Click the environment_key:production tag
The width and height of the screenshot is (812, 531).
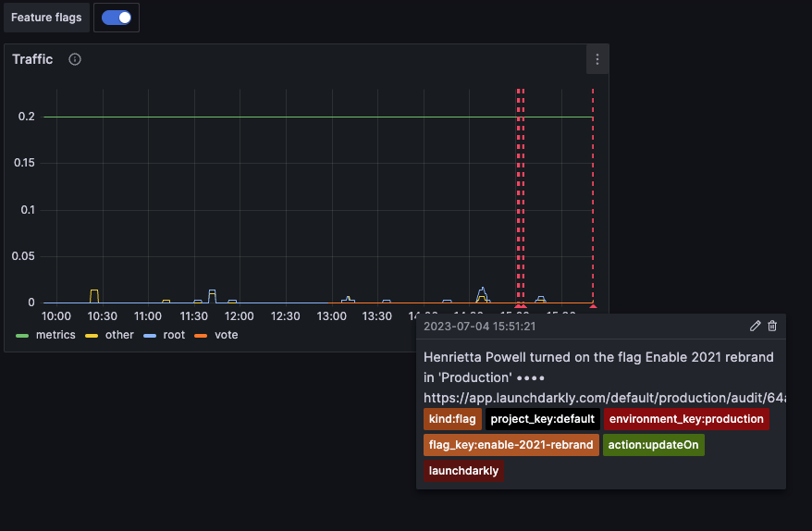point(686,419)
